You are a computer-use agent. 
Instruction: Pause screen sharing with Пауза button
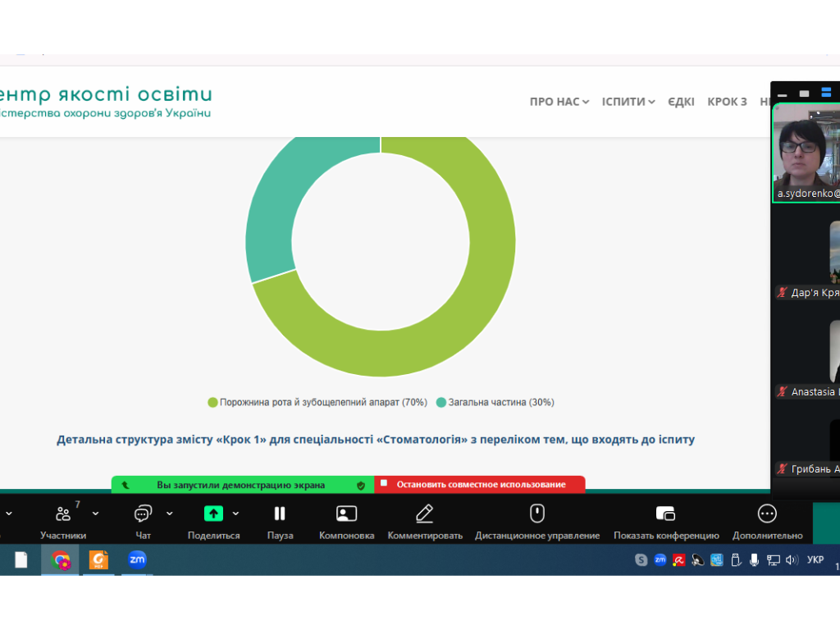(280, 514)
